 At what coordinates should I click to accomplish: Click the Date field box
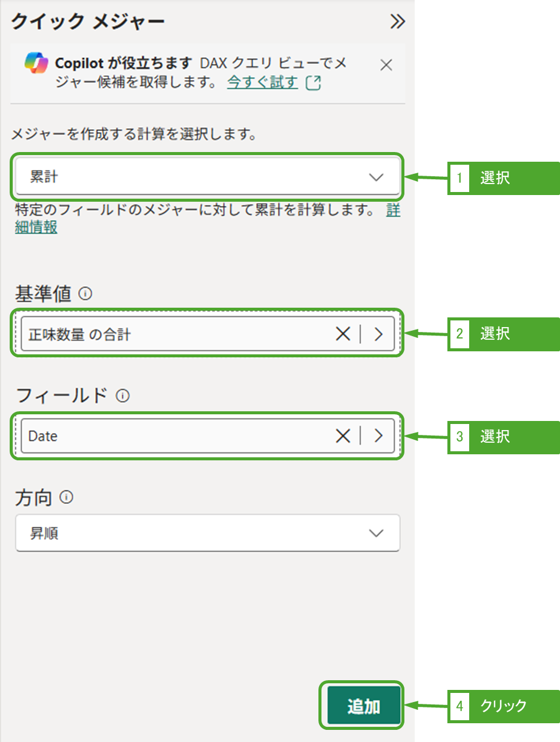[x=176, y=436]
